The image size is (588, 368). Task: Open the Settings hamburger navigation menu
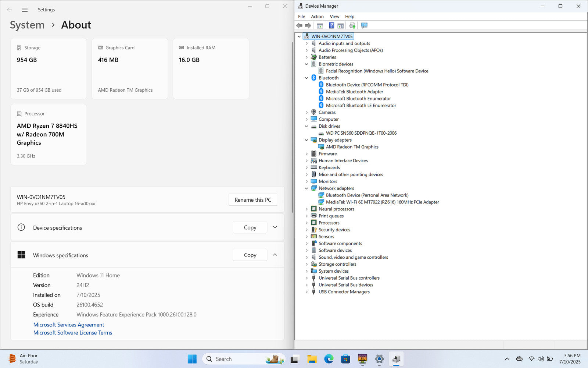(x=25, y=10)
